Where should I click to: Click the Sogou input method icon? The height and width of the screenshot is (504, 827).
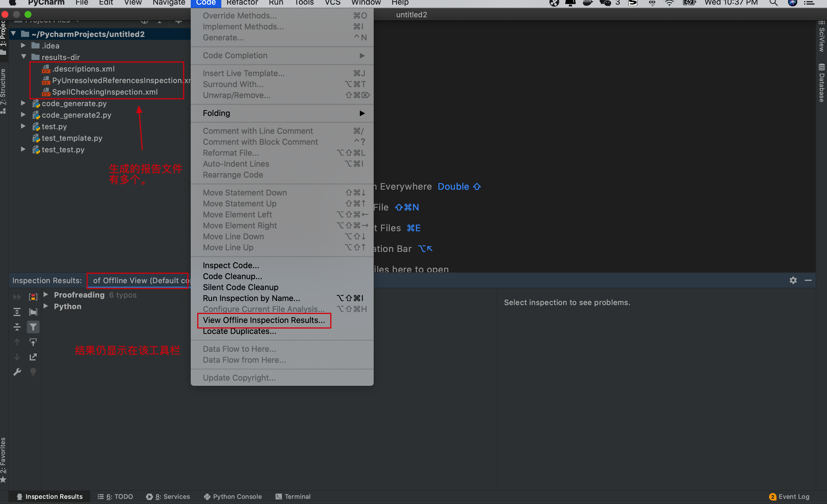point(633,3)
